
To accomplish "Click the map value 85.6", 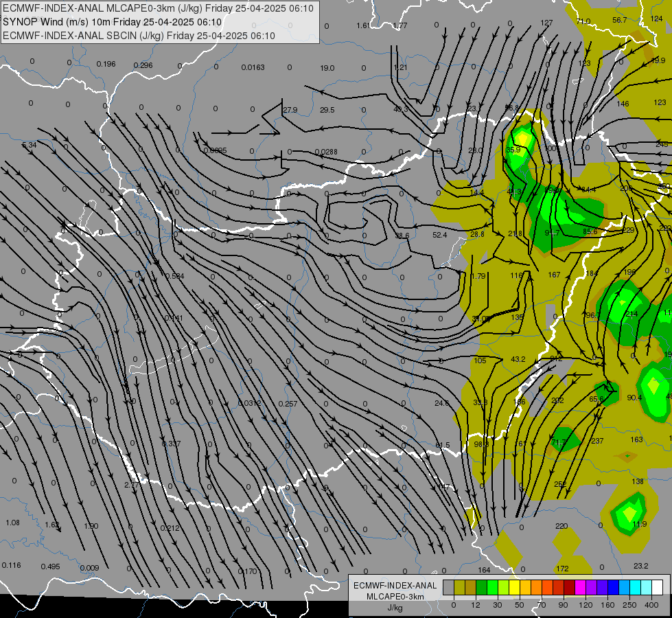I will 590,231.
